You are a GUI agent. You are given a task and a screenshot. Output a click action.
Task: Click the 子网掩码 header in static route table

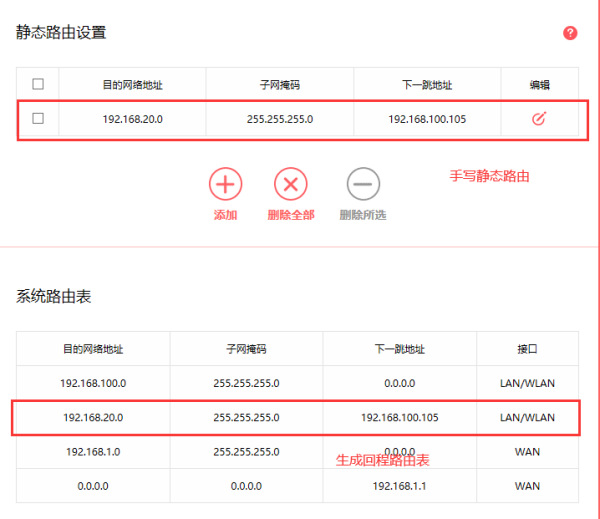(280, 84)
